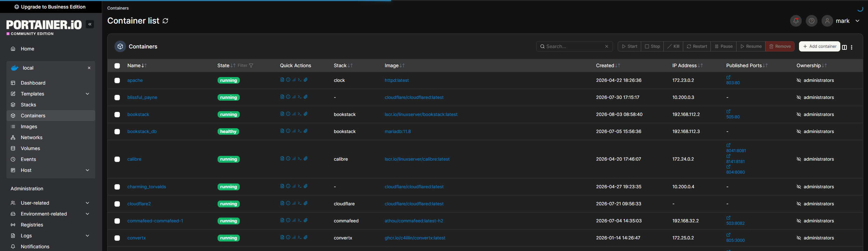Click the Portainer.io logo

(44, 27)
